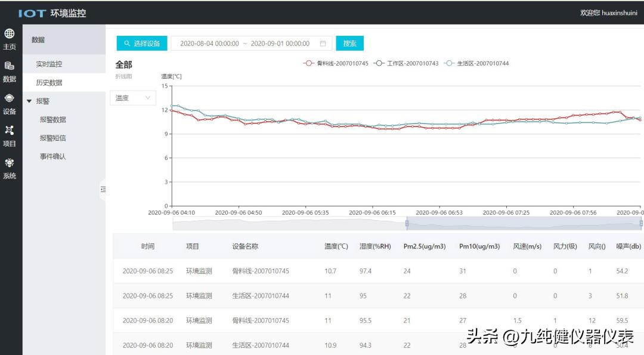Image resolution: width=644 pixels, height=355 pixels.
Task: Collapse the left menu panel
Action: 103,189
